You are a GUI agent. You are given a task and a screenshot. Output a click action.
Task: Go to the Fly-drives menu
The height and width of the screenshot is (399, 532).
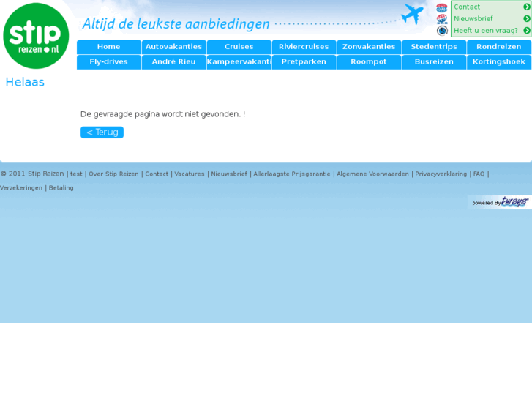pos(109,61)
